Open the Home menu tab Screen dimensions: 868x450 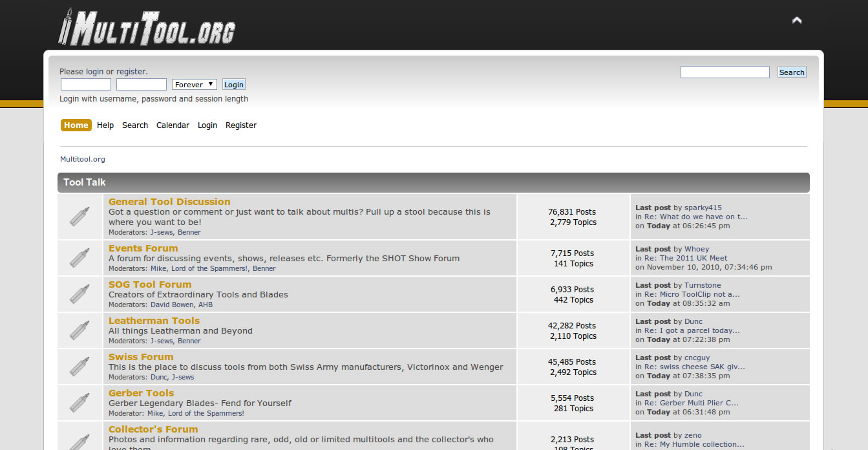click(x=76, y=125)
